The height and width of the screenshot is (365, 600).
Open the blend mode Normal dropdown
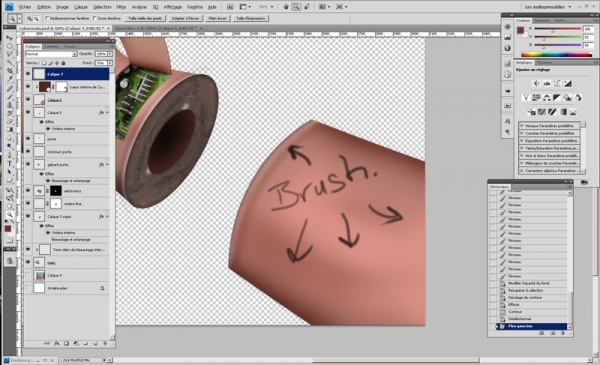coord(51,54)
